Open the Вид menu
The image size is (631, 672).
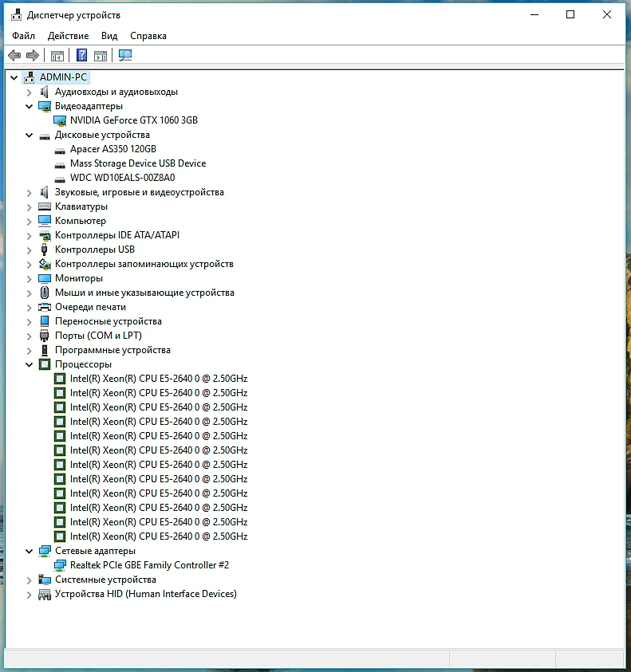tap(109, 36)
